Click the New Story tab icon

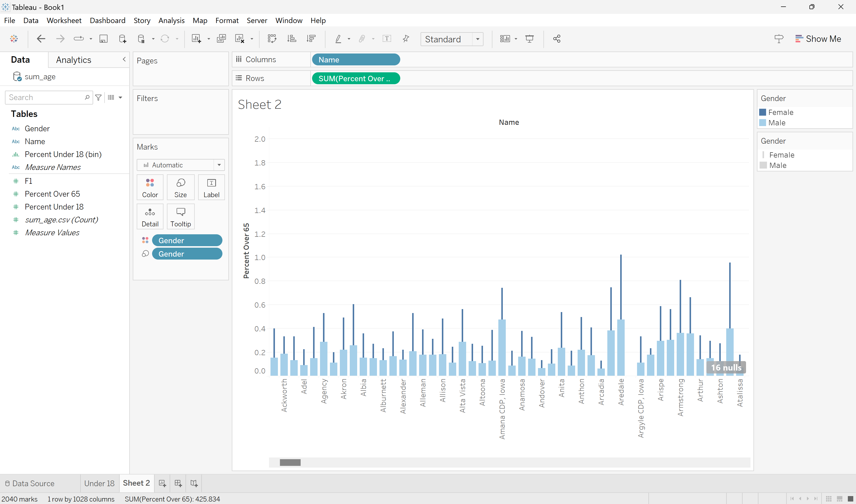pyautogui.click(x=194, y=483)
